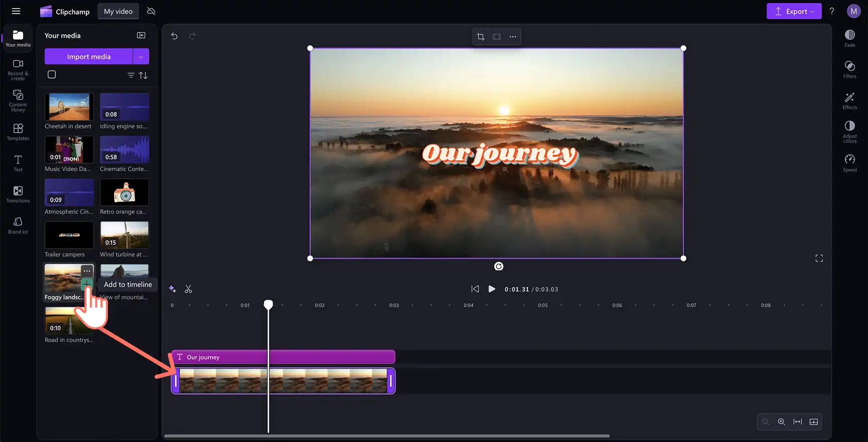
Task: Open the help question mark
Action: tap(832, 11)
